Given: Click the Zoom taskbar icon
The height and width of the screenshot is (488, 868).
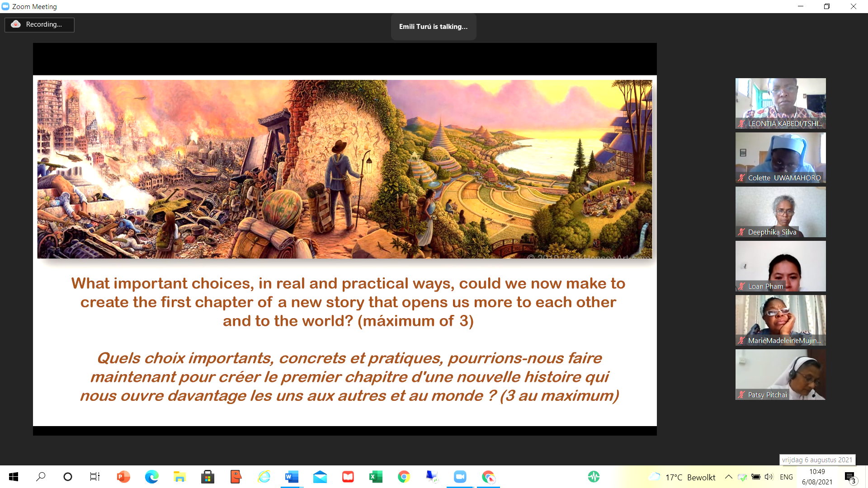Looking at the screenshot, I should (x=460, y=477).
